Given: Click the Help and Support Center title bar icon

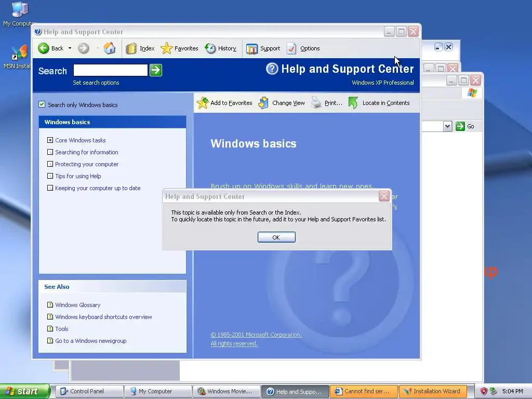Looking at the screenshot, I should [38, 32].
